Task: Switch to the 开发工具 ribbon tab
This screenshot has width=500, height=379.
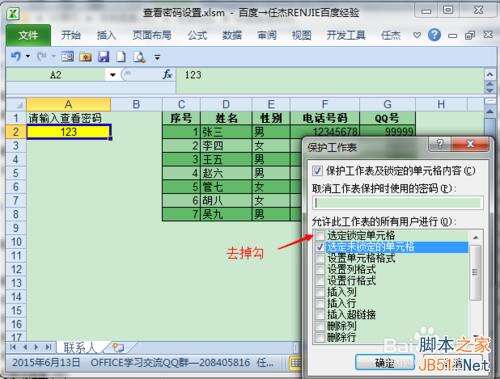Action: pos(346,35)
